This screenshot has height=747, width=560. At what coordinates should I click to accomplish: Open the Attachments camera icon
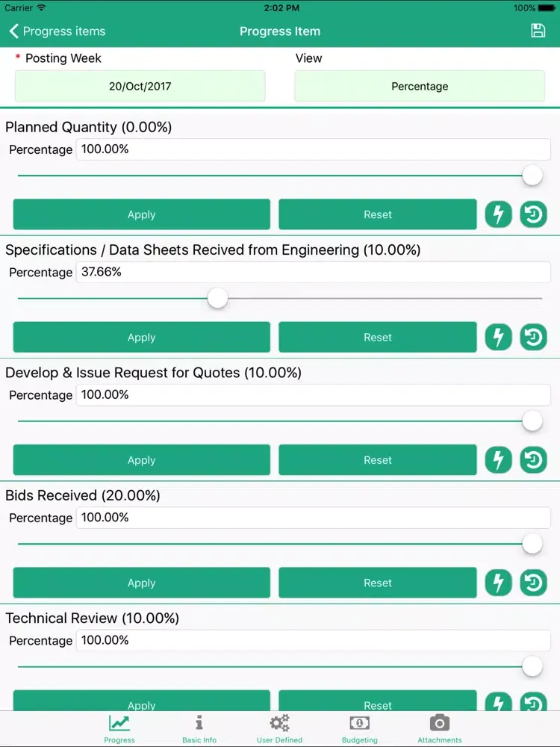(x=439, y=723)
